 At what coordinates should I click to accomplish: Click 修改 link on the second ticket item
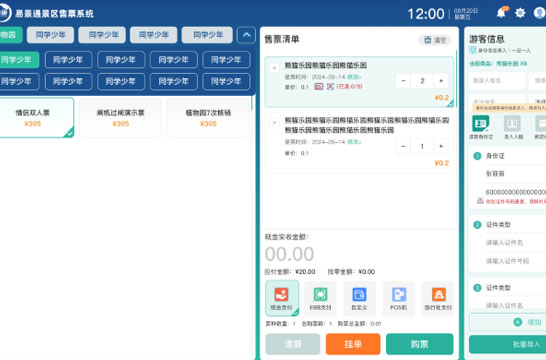(x=354, y=142)
